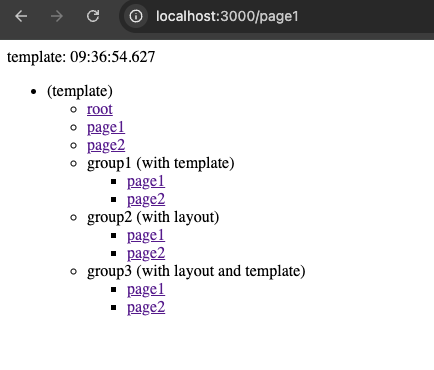
Task: Click the circle bullet beside root link
Action: point(74,109)
